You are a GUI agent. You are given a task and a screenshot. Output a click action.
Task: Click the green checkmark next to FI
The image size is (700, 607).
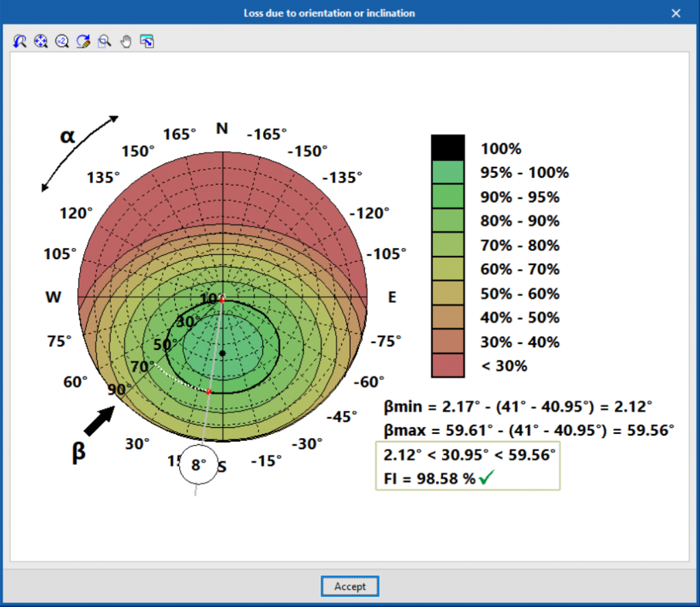[x=487, y=478]
